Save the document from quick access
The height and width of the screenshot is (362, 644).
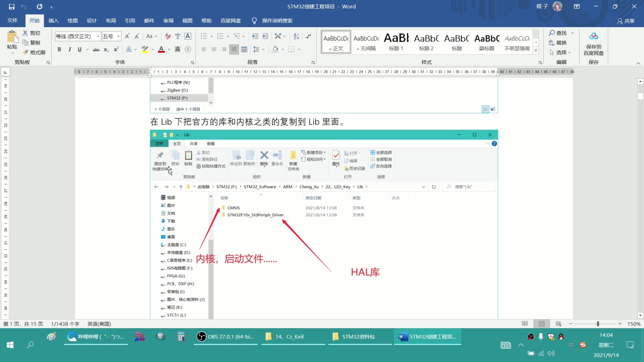pyautogui.click(x=12, y=7)
